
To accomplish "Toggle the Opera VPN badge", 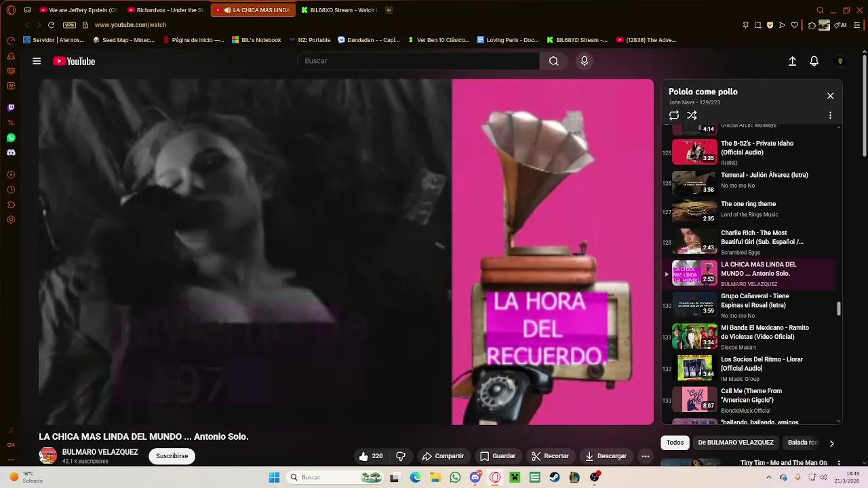I will coord(69,25).
